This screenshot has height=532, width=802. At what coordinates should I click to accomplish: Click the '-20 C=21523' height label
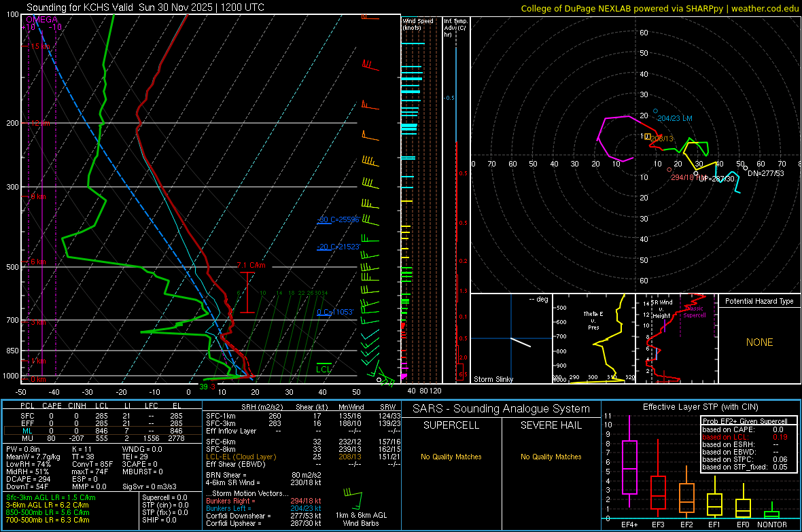coord(338,247)
